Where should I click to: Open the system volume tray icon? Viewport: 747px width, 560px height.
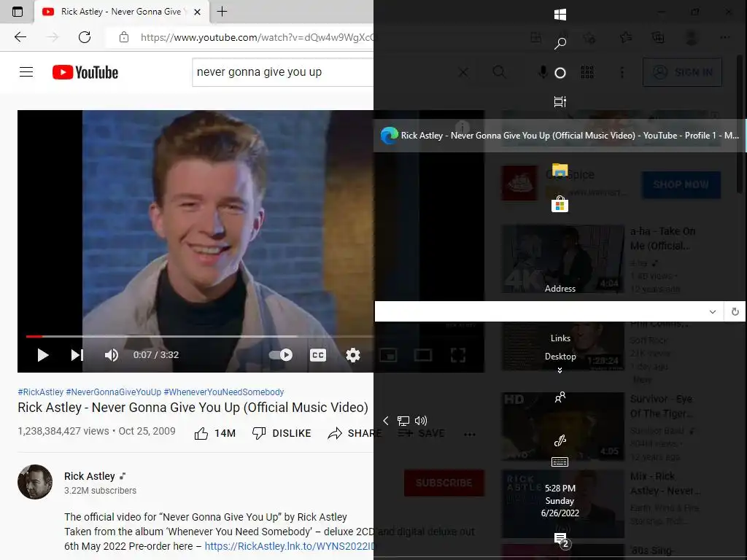click(421, 421)
